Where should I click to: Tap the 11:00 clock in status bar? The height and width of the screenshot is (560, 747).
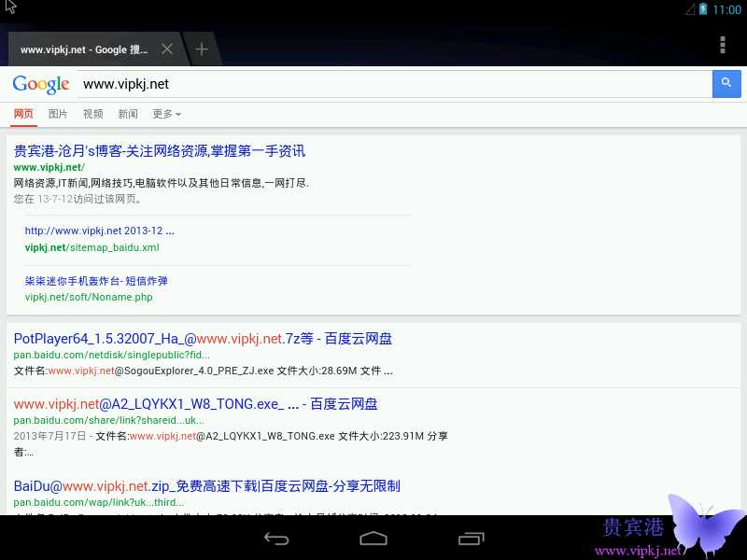coord(727,9)
